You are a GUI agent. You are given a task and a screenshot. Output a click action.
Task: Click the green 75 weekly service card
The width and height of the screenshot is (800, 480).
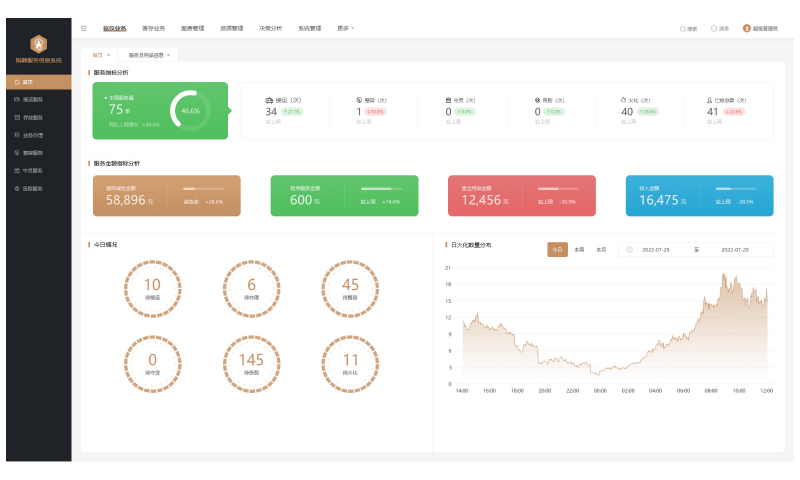point(160,110)
